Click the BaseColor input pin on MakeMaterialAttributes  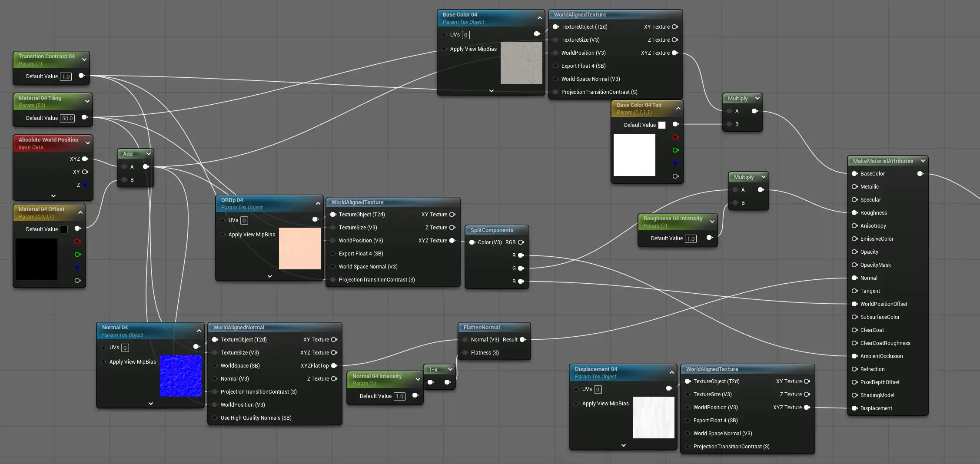(x=854, y=174)
